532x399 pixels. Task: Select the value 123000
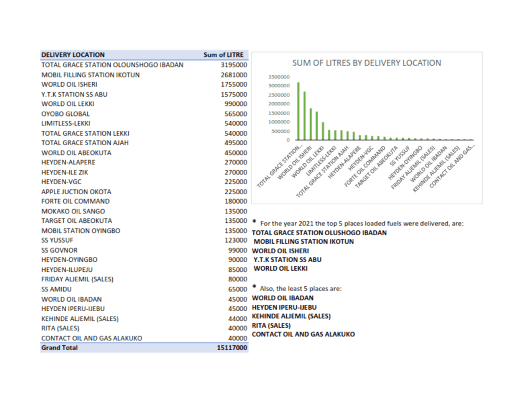(x=236, y=240)
